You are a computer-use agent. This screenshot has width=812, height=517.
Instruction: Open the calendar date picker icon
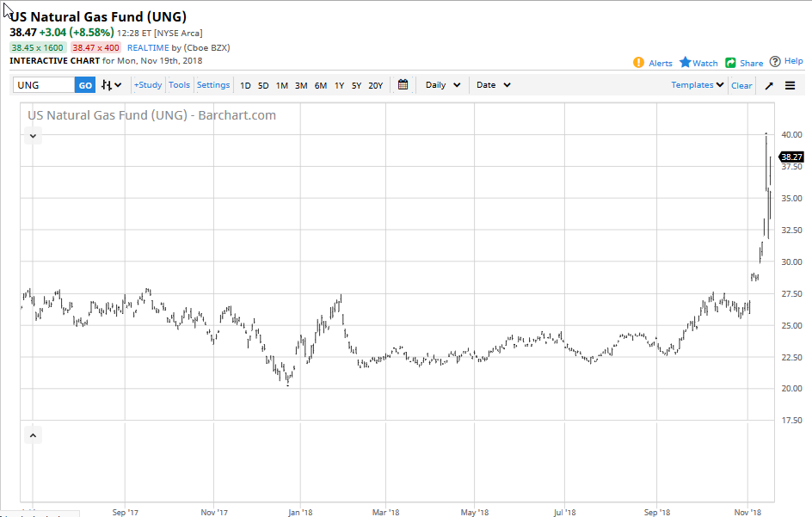403,85
